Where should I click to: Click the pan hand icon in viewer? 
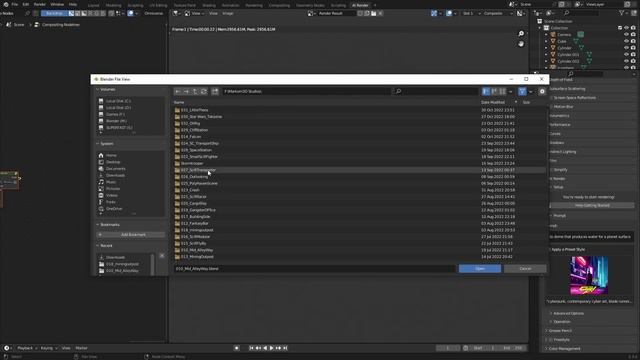521,44
